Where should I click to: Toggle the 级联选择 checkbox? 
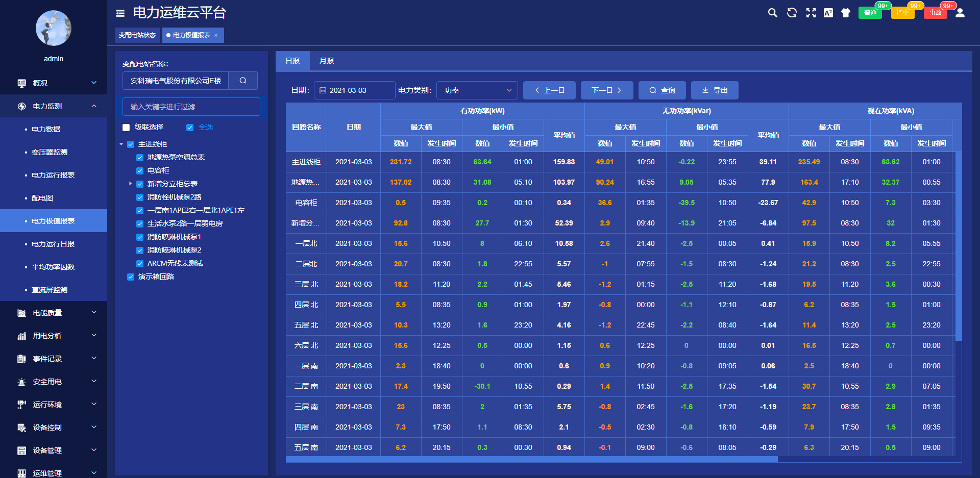click(126, 128)
